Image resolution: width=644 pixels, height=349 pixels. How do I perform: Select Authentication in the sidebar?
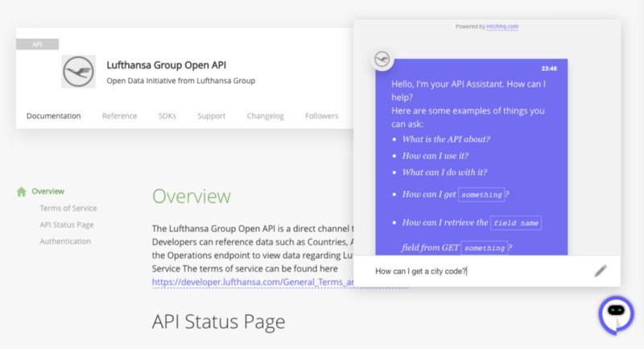click(65, 241)
